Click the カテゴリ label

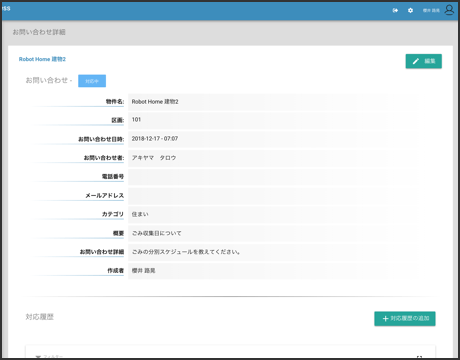(113, 214)
